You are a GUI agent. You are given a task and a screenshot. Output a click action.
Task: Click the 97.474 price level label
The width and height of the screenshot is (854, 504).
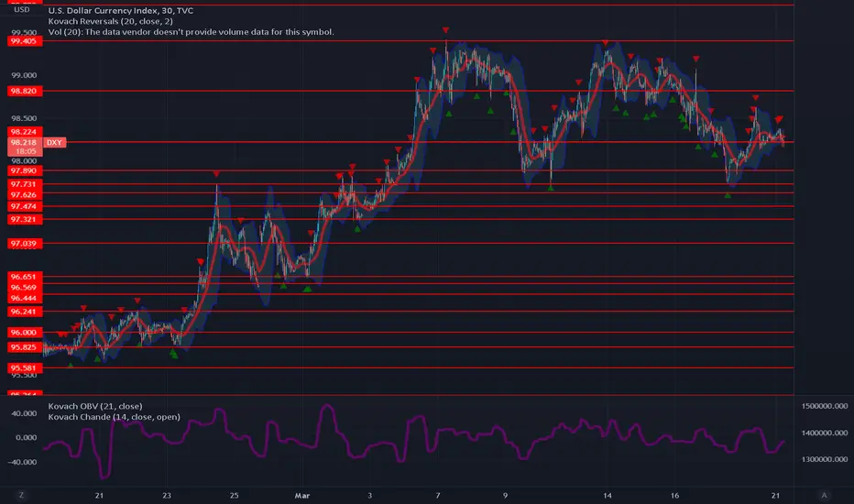[x=24, y=206]
